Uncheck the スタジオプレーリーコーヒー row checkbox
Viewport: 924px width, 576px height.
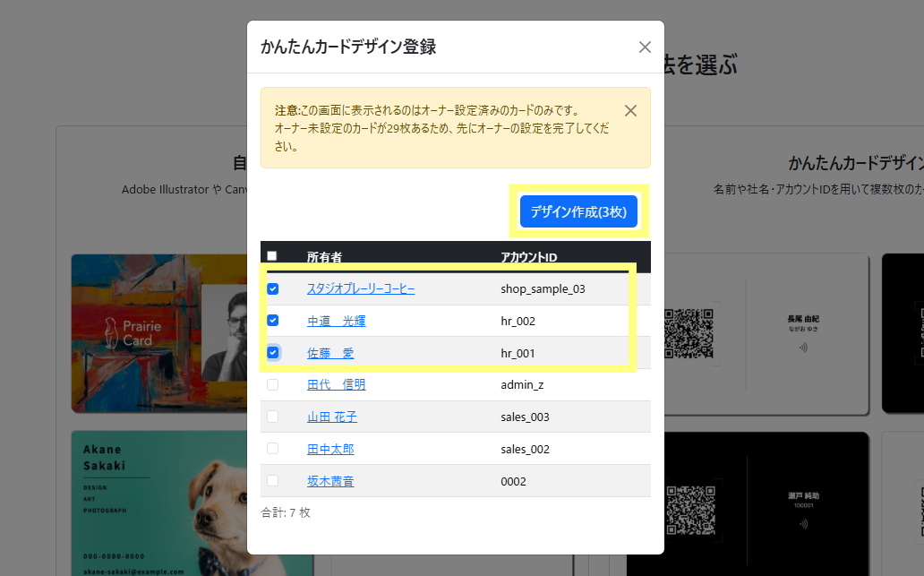[x=272, y=288]
